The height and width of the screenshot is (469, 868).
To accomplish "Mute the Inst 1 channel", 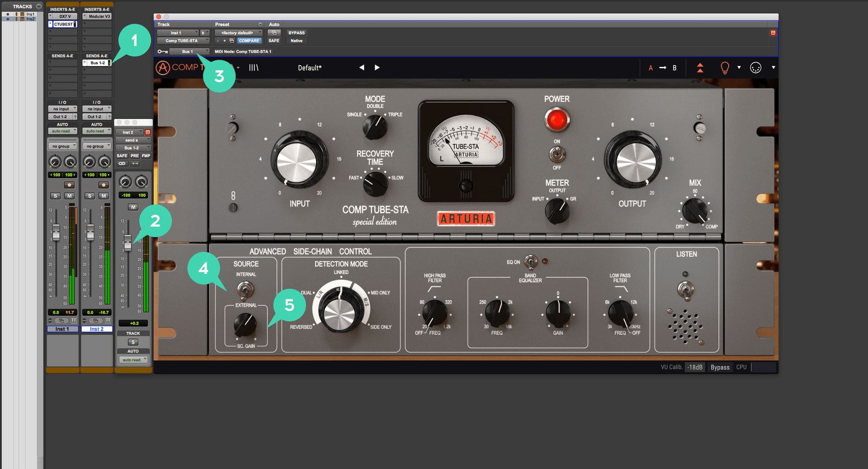I will (x=69, y=196).
